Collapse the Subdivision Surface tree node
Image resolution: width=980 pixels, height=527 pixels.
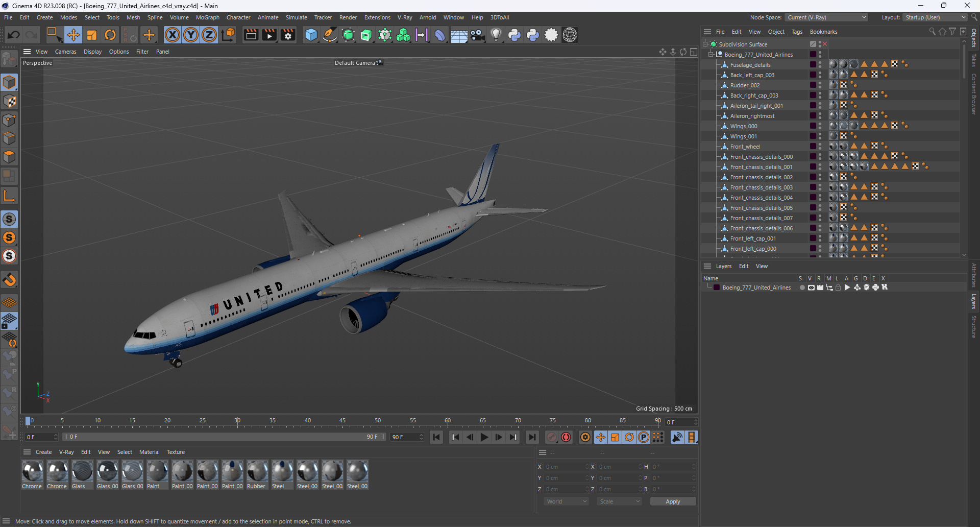(x=705, y=44)
